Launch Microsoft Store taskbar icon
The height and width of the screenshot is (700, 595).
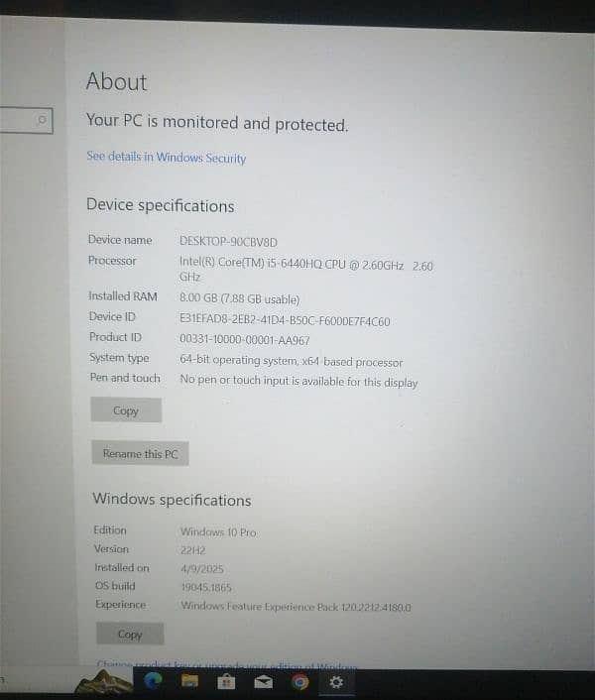(226, 682)
